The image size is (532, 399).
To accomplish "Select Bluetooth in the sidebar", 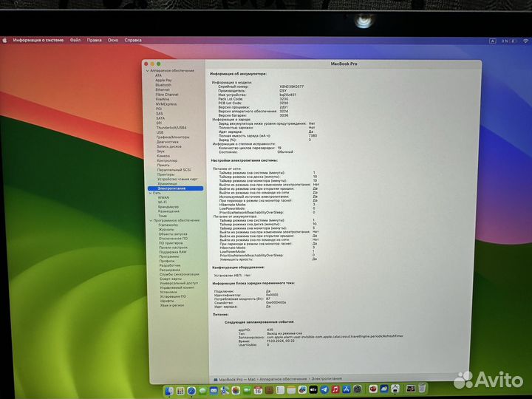I will click(x=163, y=85).
